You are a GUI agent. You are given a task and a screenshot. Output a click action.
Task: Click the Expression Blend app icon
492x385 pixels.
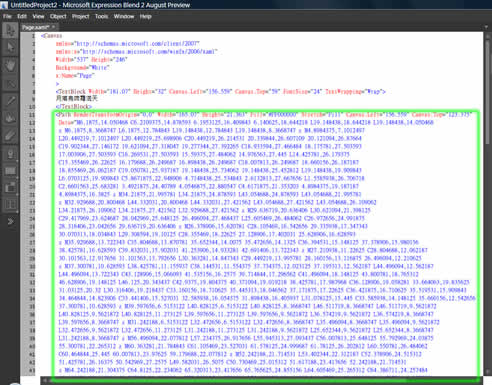click(4, 5)
